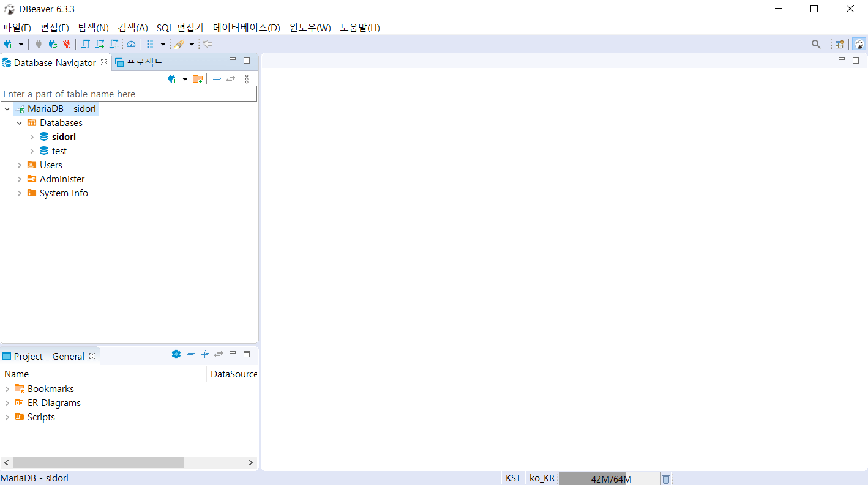Expand the Administer node
Screen dimensions: 868x485
click(20, 179)
